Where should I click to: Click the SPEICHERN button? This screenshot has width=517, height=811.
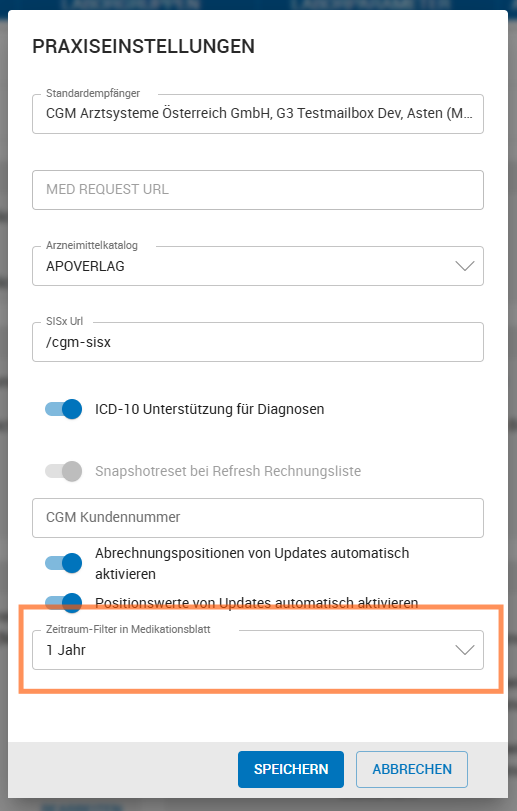tap(291, 769)
